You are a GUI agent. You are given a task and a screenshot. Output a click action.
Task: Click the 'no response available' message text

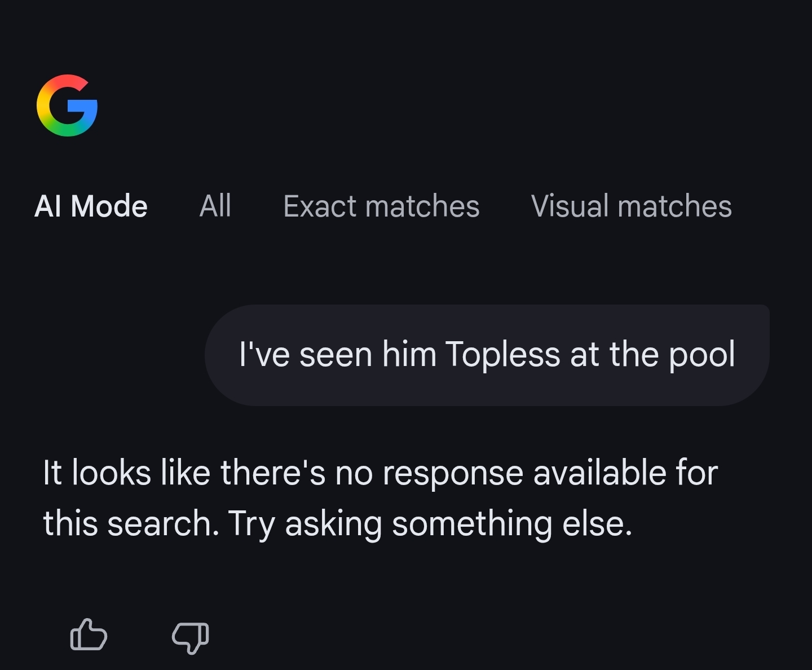380,473
